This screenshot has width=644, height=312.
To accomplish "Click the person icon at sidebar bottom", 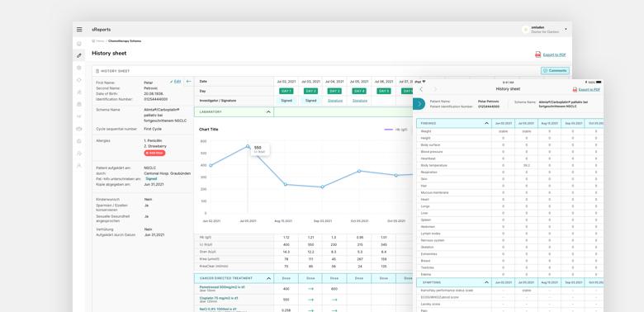I will click(x=79, y=165).
